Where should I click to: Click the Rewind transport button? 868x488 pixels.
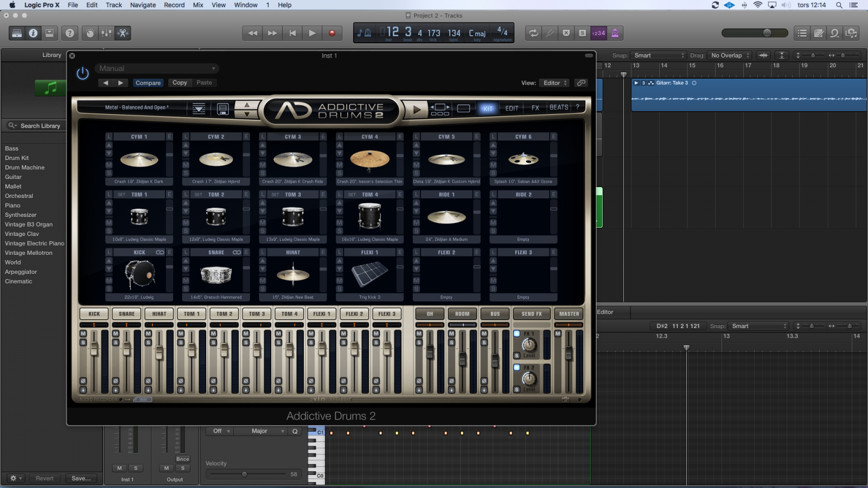(253, 33)
